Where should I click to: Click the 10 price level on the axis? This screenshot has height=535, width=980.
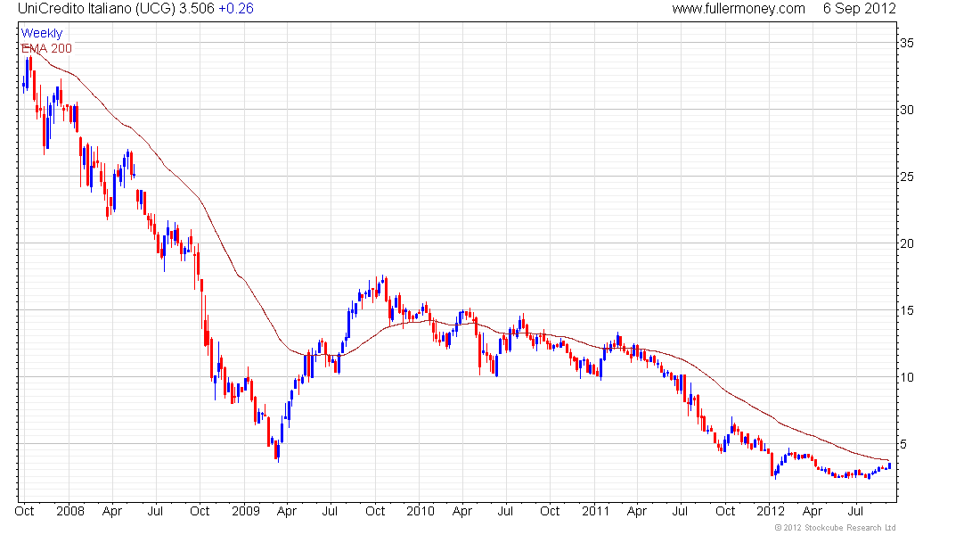point(907,377)
